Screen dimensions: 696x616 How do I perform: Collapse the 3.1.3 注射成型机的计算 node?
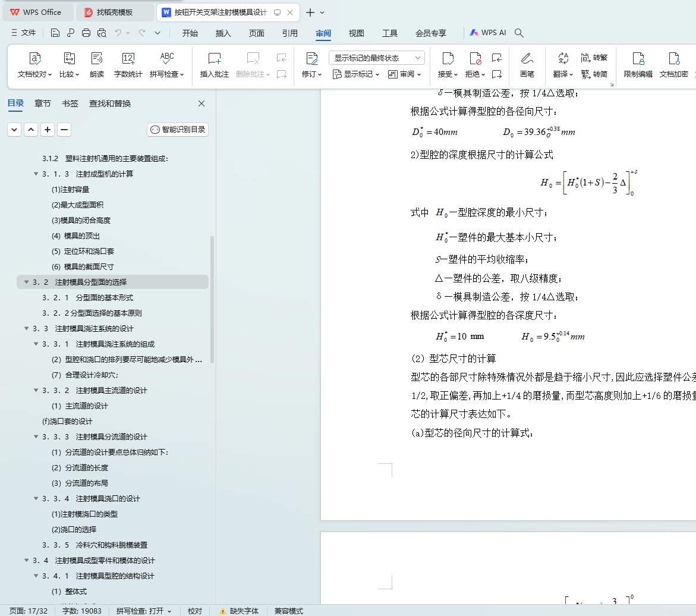tap(36, 174)
